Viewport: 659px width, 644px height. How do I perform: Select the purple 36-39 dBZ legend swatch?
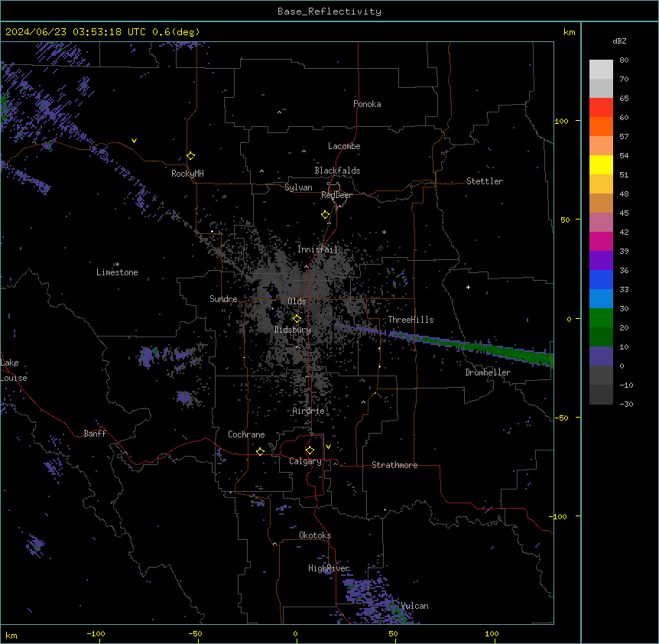pyautogui.click(x=601, y=260)
